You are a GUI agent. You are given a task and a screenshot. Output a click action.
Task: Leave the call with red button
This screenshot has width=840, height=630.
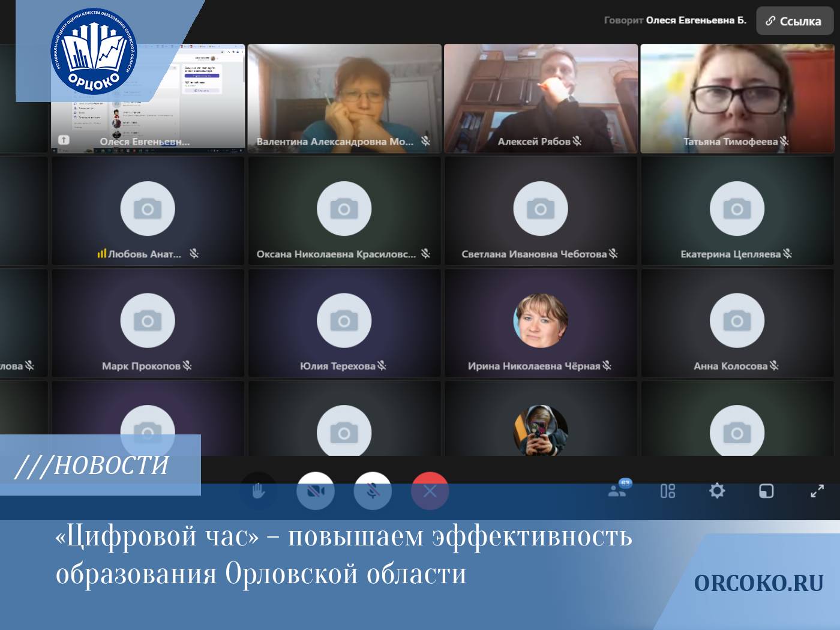pyautogui.click(x=430, y=491)
